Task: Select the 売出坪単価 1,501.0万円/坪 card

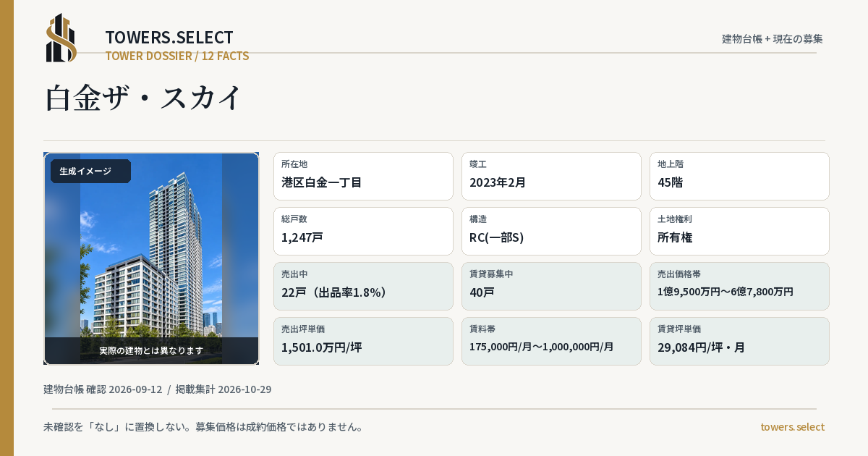Action: point(363,341)
